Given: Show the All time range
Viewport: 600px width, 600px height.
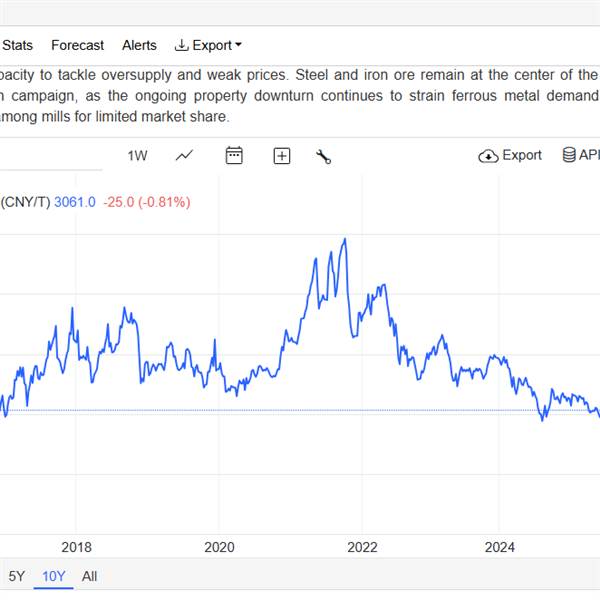Looking at the screenshot, I should (90, 576).
